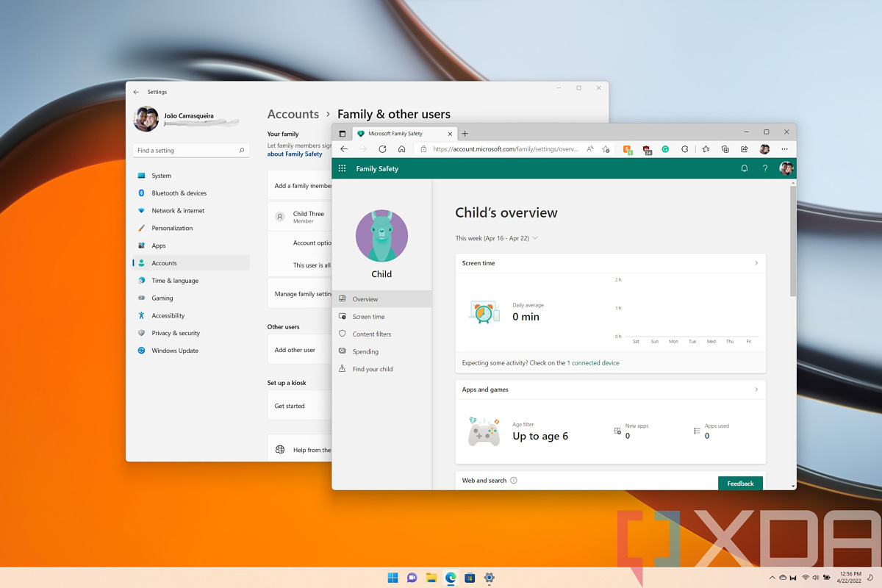The width and height of the screenshot is (882, 588).
Task: Click the Edge address bar URL
Action: coord(506,148)
